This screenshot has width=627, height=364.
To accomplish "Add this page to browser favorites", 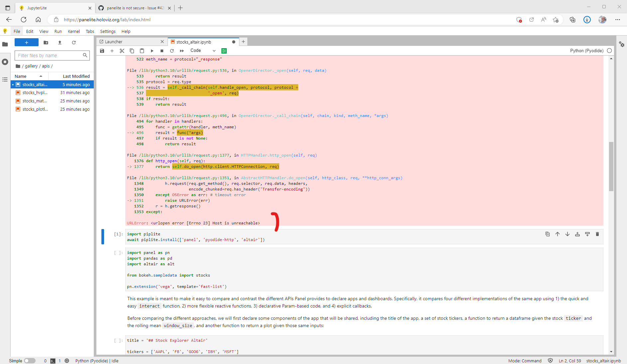I will tap(556, 20).
